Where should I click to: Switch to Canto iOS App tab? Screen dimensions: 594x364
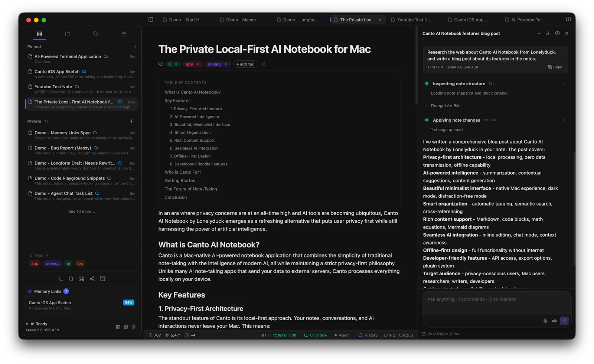[468, 20]
